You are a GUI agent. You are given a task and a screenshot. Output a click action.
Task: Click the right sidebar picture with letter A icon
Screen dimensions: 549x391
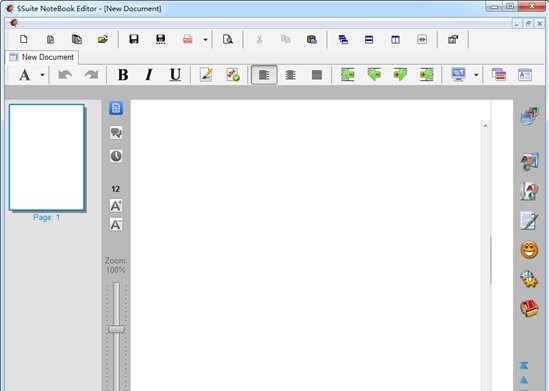(x=529, y=161)
